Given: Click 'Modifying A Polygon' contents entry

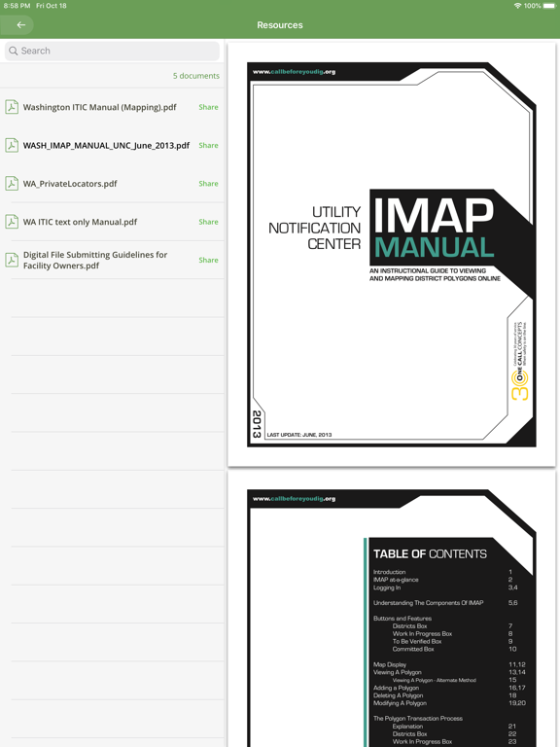Looking at the screenshot, I should point(400,702).
